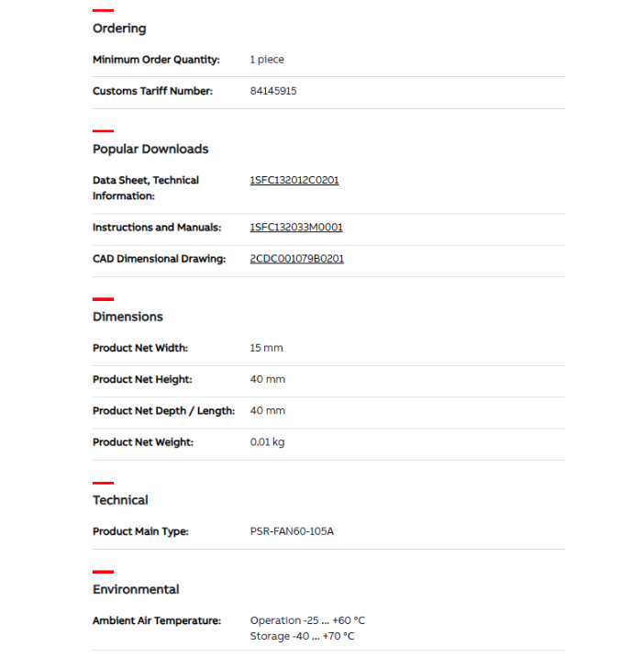Viewport: 644px width, 669px height.
Task: Open the CAD drawing link 2CDC001079B0201
Action: coord(296,259)
